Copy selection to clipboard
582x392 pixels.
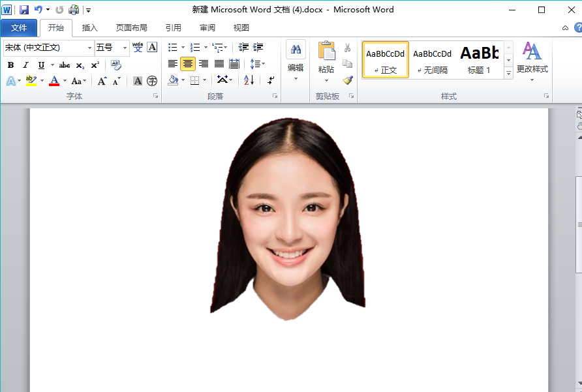pos(347,64)
